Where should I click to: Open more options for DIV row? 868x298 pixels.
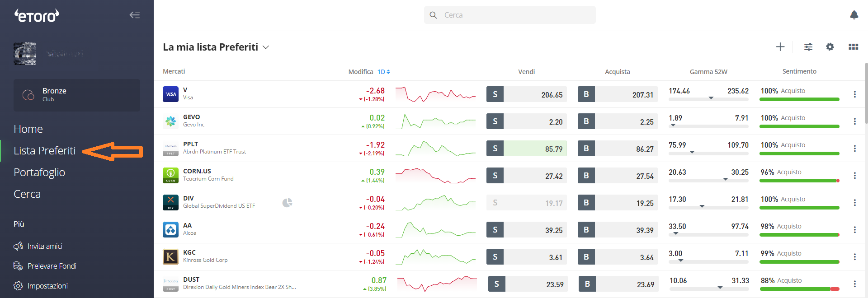854,202
